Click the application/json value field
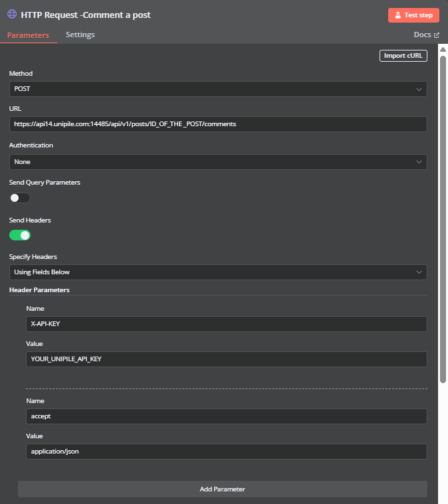The height and width of the screenshot is (504, 448). click(227, 452)
